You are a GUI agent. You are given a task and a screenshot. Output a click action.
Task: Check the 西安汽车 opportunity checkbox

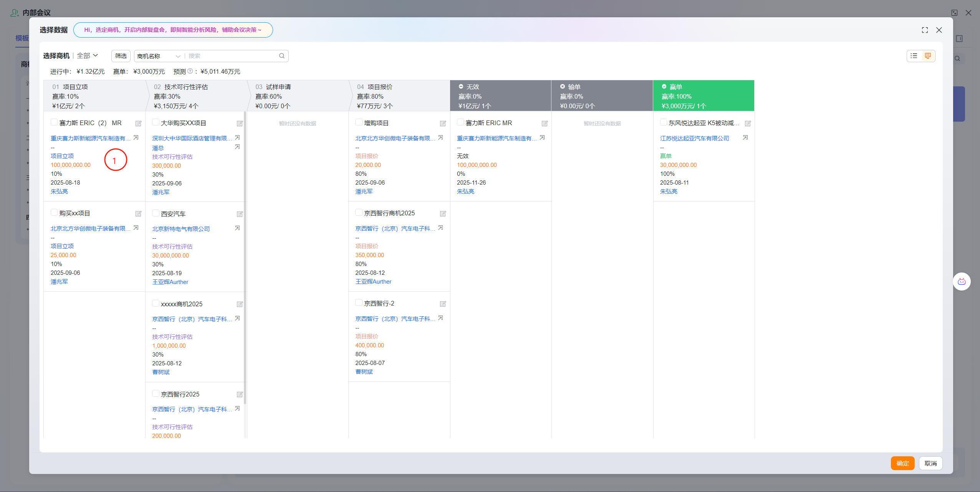click(156, 213)
